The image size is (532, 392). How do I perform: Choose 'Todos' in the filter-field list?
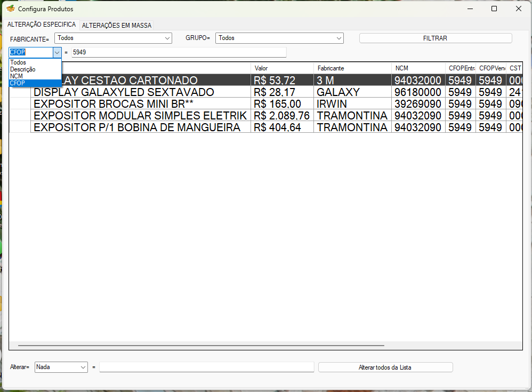(x=35, y=62)
